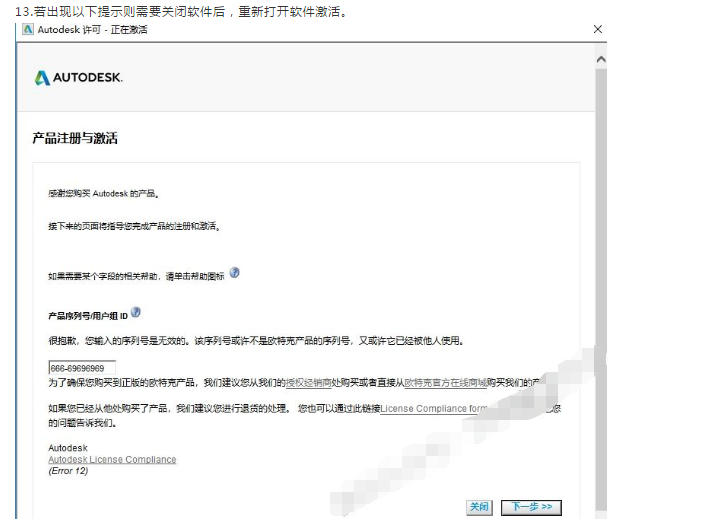Open the 欧特克官方在线商城 link
702x529 pixels.
pos(445,382)
